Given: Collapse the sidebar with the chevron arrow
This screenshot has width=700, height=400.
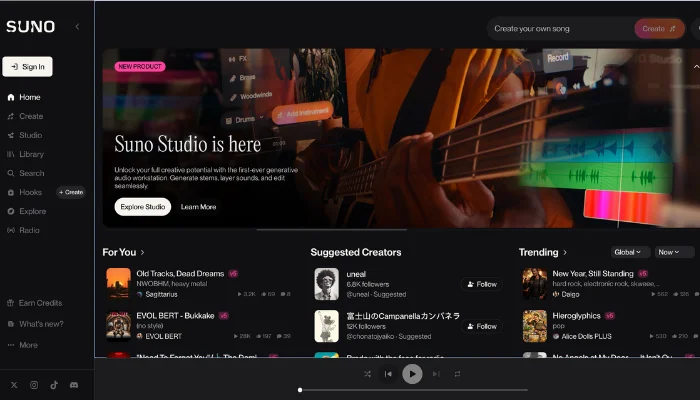Looking at the screenshot, I should point(78,27).
